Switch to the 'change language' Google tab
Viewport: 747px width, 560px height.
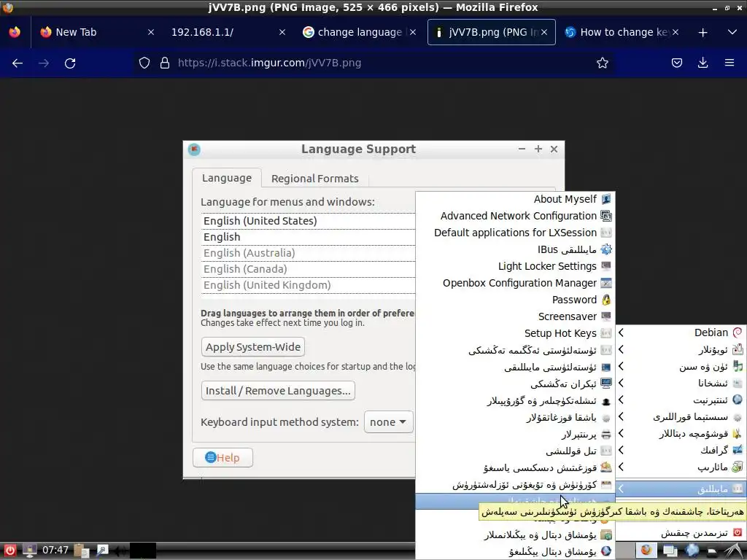360,32
